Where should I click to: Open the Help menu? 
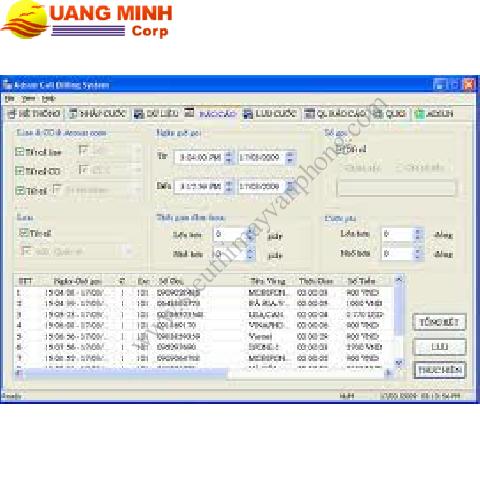[x=48, y=99]
